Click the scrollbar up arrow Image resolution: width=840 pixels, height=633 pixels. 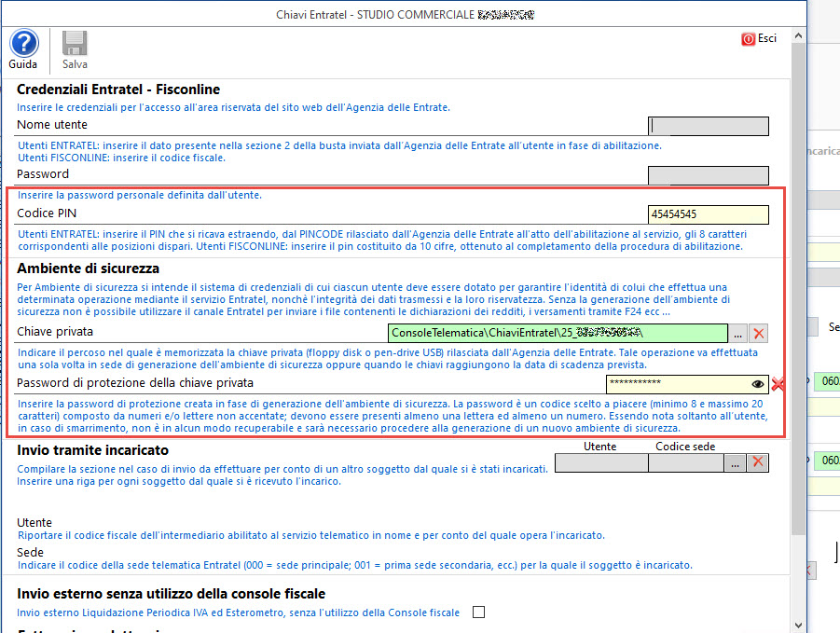tap(798, 35)
